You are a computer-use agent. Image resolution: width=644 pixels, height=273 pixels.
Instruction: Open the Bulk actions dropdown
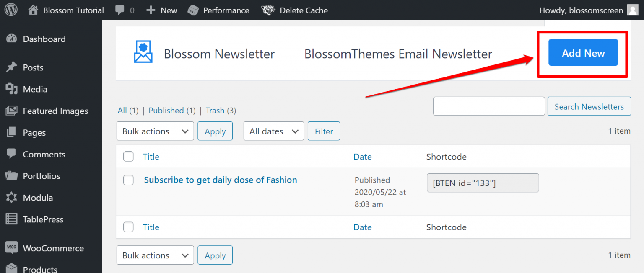click(x=155, y=131)
